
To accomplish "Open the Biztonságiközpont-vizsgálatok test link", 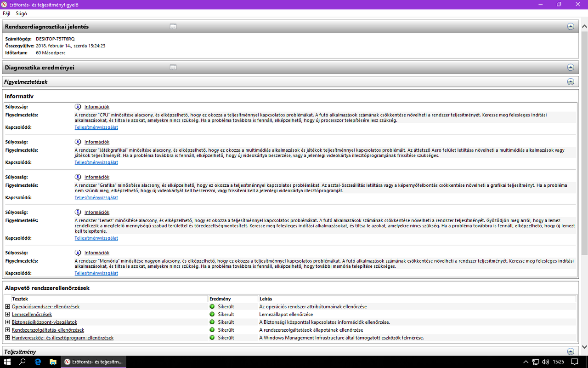I will pyautogui.click(x=45, y=322).
